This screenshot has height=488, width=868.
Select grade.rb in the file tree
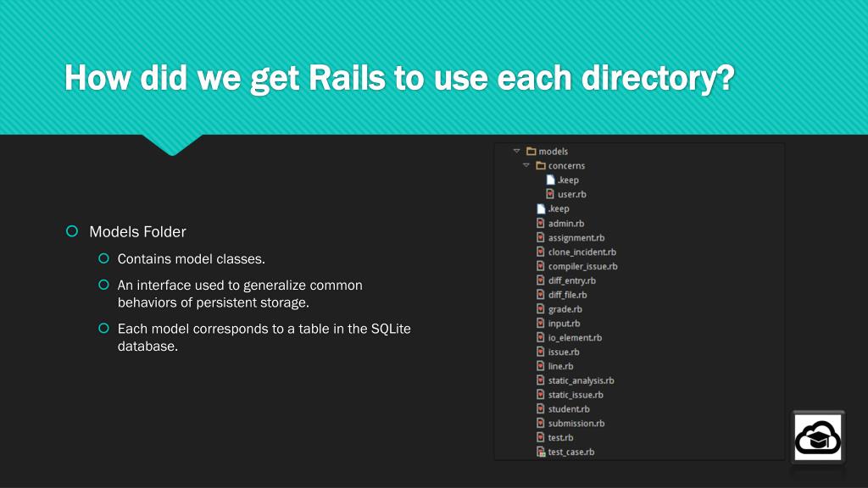point(565,309)
